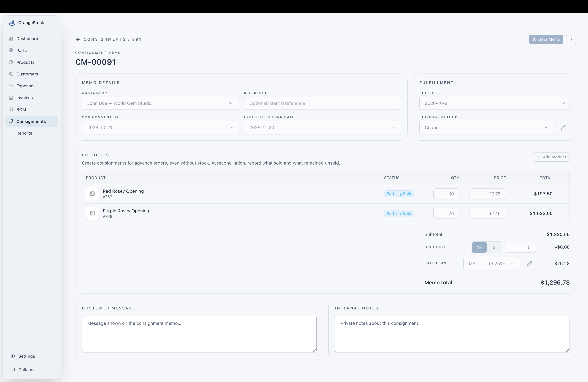This screenshot has width=588, height=382.
Task: Open the three-dot more options menu
Action: 571,39
